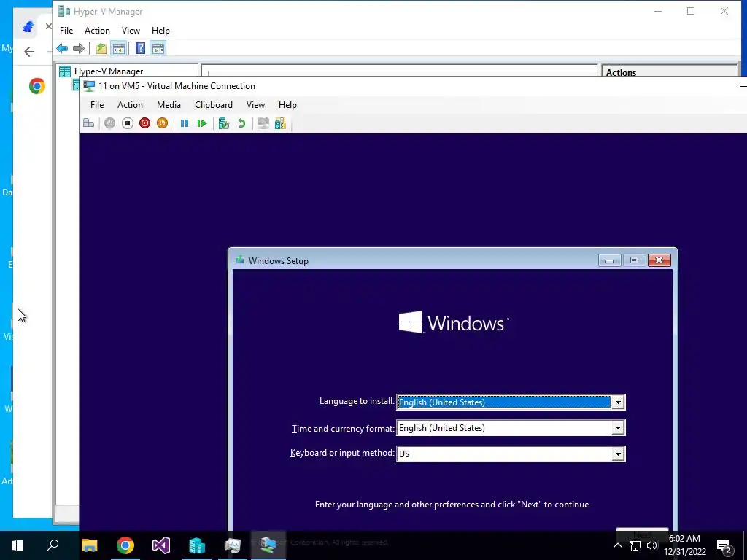Open the Windows Start menu
This screenshot has height=560, width=747.
[18, 545]
